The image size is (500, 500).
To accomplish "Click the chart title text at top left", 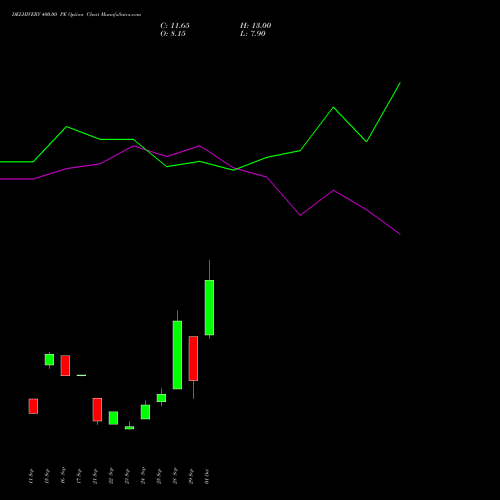I will tap(76, 15).
